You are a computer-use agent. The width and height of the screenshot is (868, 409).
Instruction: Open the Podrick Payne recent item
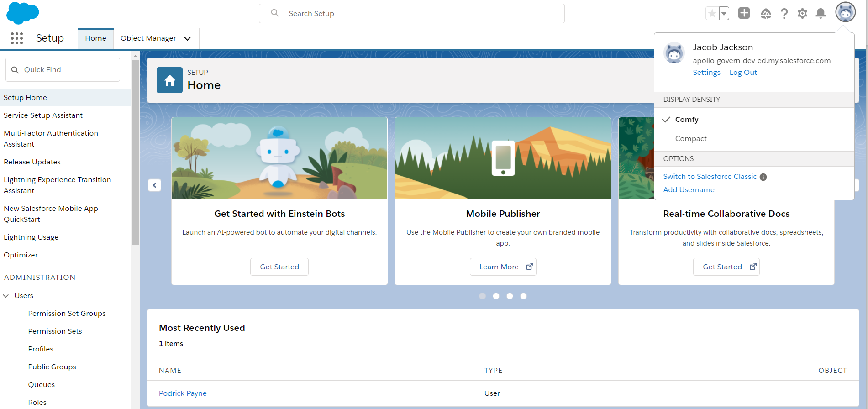tap(183, 393)
